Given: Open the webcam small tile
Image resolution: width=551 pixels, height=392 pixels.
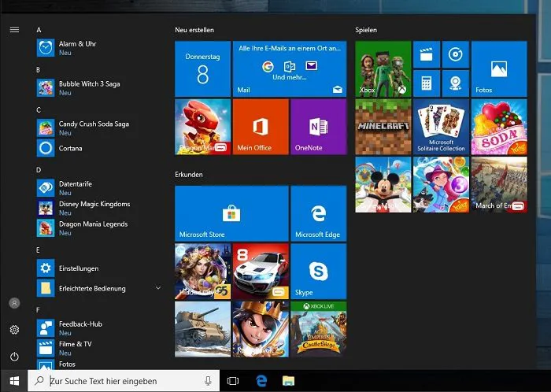Looking at the screenshot, I should [456, 83].
